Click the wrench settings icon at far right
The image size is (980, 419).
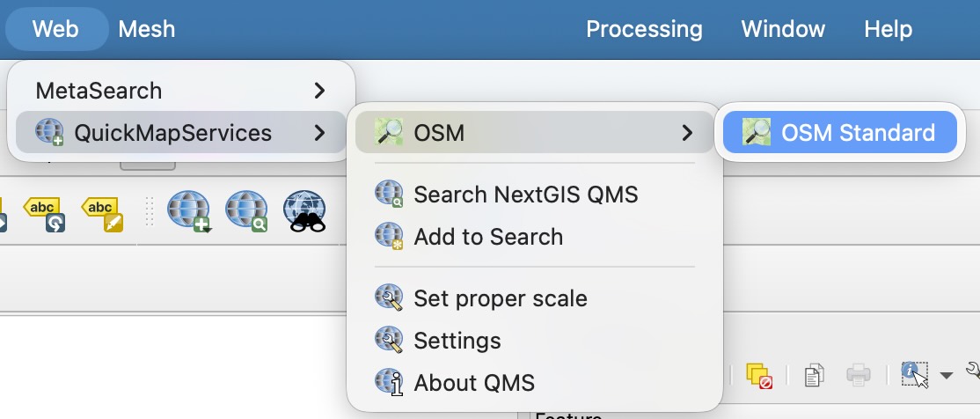pos(973,373)
